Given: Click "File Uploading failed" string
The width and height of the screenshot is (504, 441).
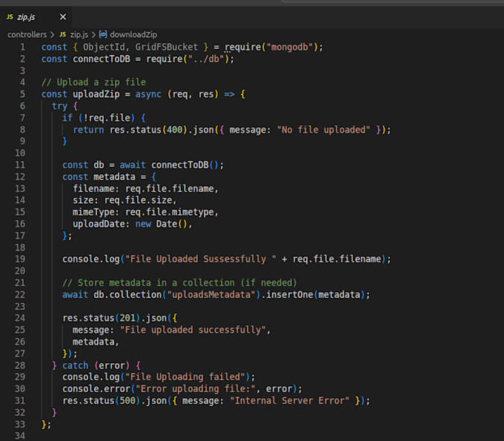Looking at the screenshot, I should point(185,377).
